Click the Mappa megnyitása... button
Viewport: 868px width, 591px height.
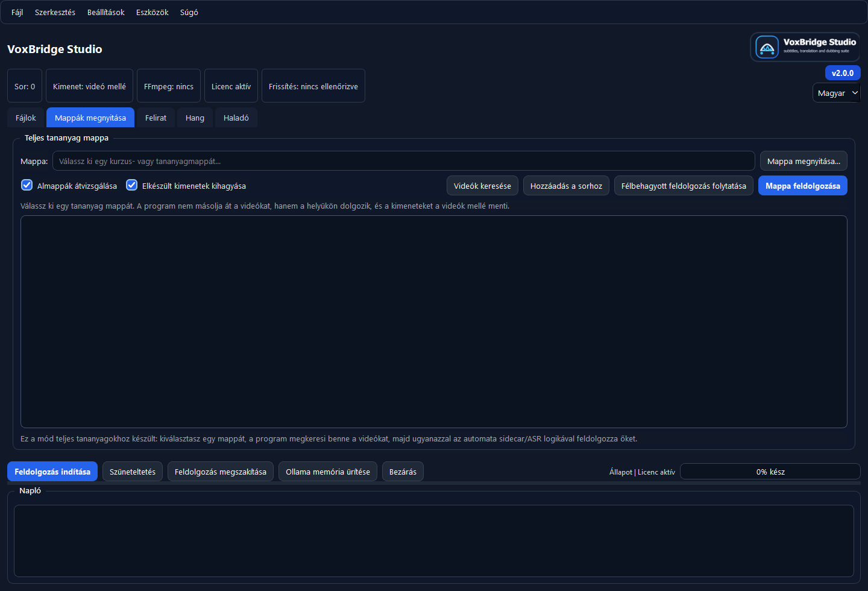(x=803, y=161)
